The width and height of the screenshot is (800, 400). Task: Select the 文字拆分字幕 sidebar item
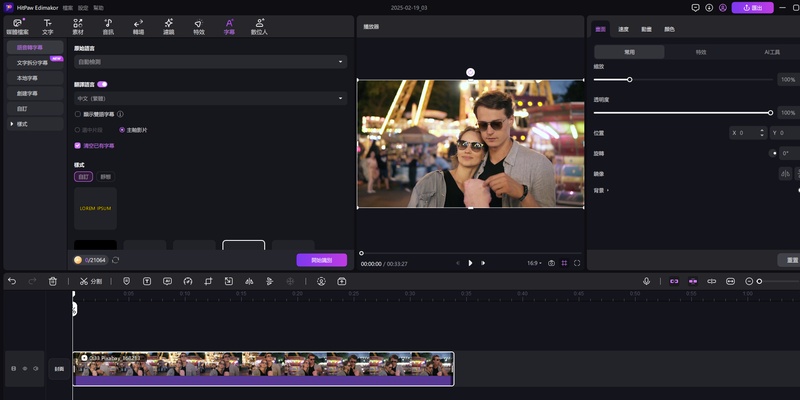(32, 62)
